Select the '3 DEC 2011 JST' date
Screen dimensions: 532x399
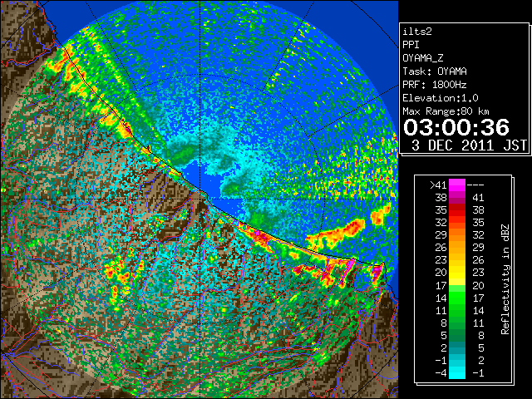point(469,145)
